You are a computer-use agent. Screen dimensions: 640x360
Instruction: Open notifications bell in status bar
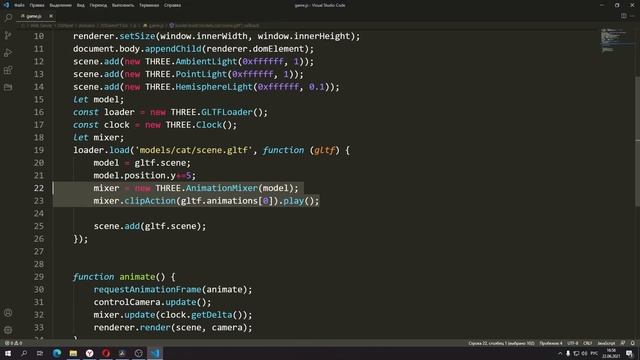[x=633, y=343]
